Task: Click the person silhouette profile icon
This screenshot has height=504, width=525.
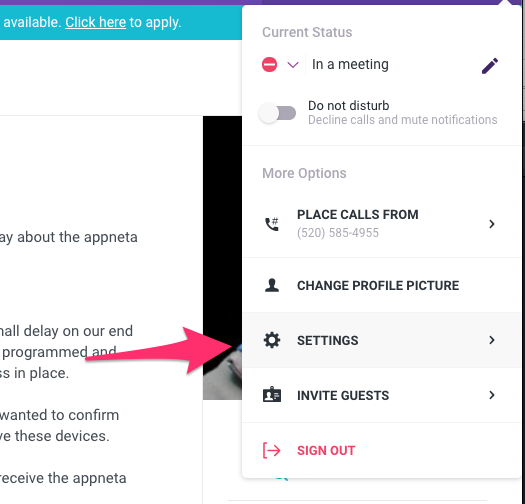Action: 272,285
